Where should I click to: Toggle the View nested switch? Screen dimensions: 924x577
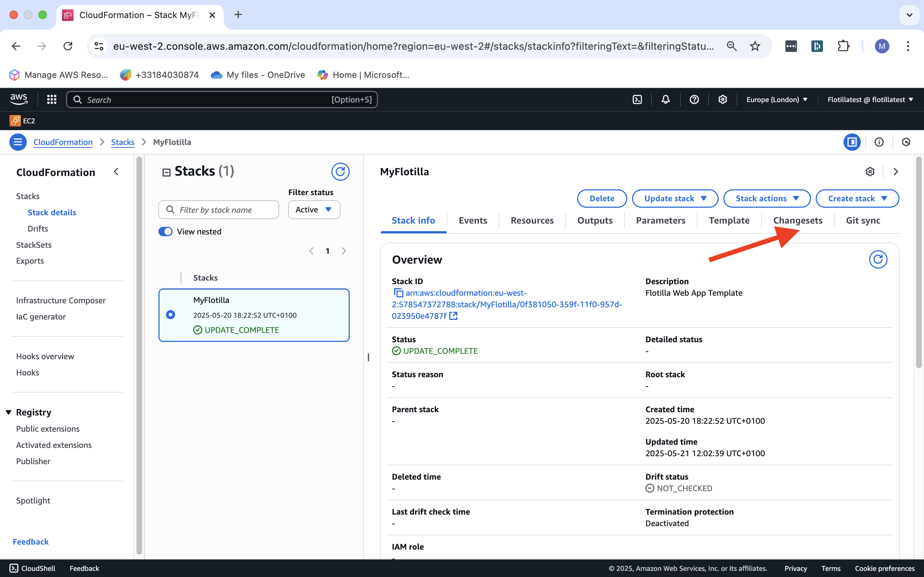(x=166, y=232)
